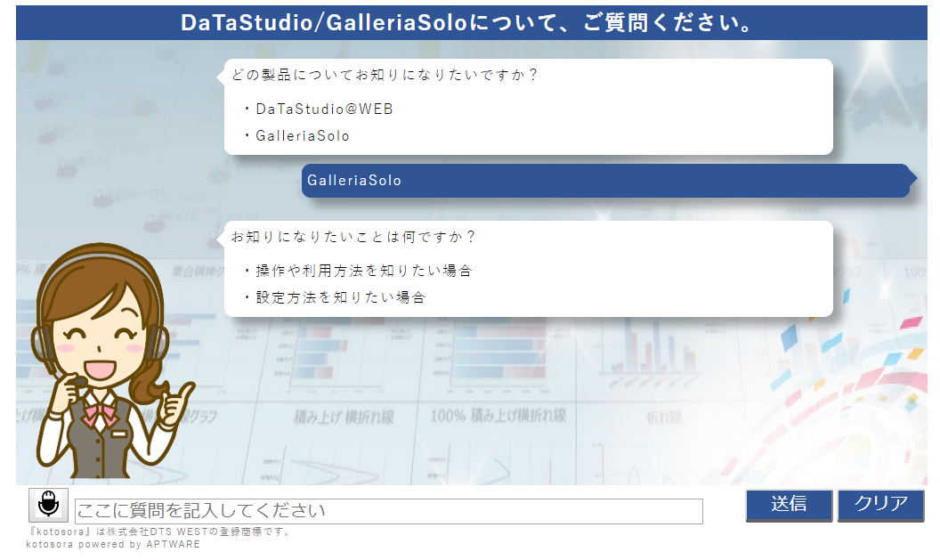This screenshot has width=940, height=560.
Task: Click the question text input field
Action: coord(388,511)
